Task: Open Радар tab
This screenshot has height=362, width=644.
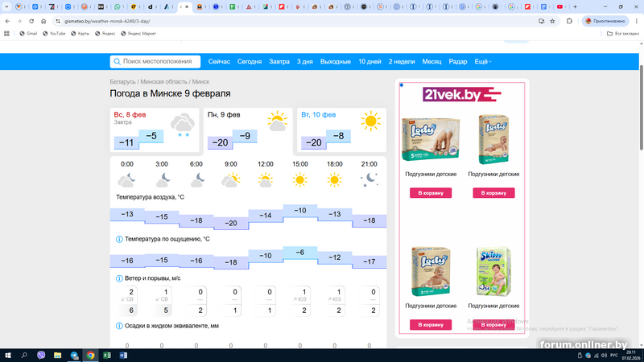Action: tap(458, 62)
